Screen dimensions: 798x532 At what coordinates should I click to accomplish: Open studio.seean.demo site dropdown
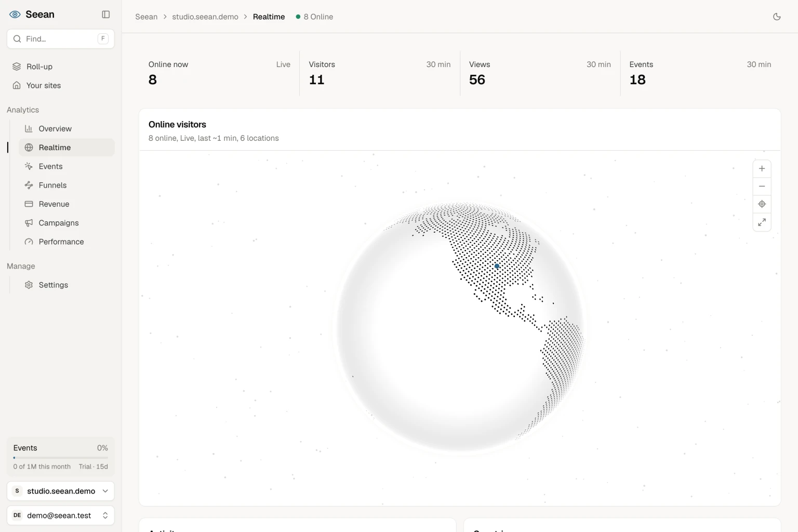61,491
